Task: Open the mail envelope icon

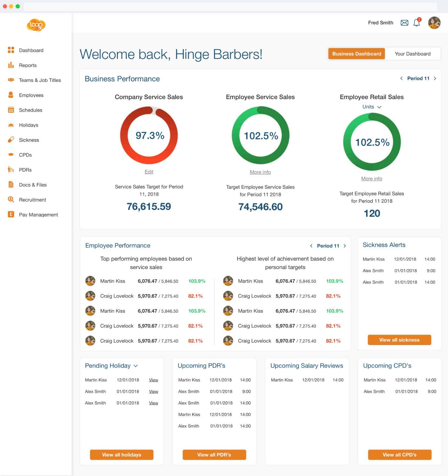Action: click(404, 23)
